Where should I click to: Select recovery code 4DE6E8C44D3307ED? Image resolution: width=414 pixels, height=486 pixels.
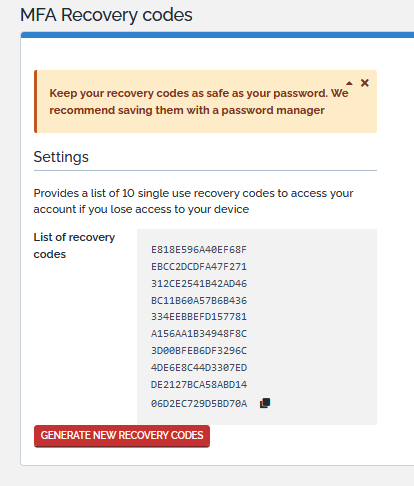(x=199, y=368)
